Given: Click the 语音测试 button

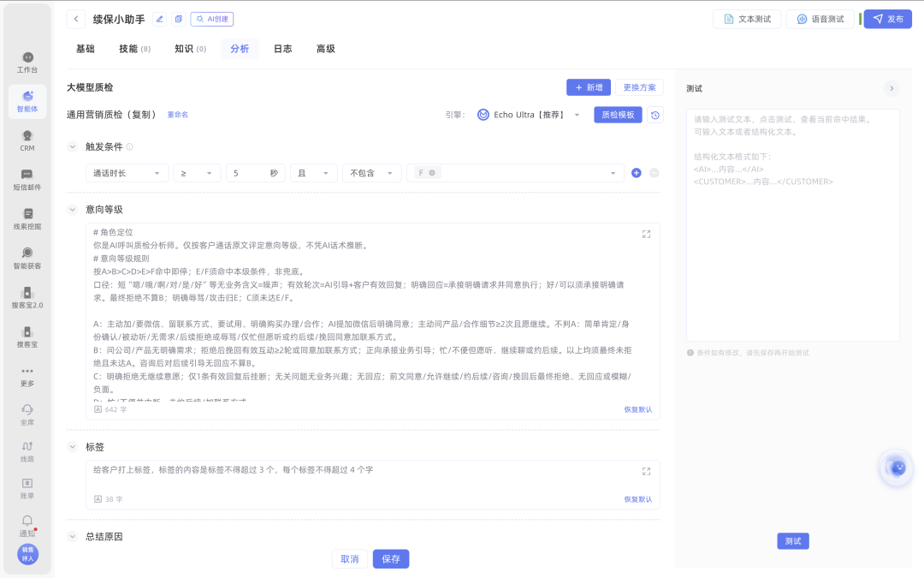Looking at the screenshot, I should tap(820, 19).
